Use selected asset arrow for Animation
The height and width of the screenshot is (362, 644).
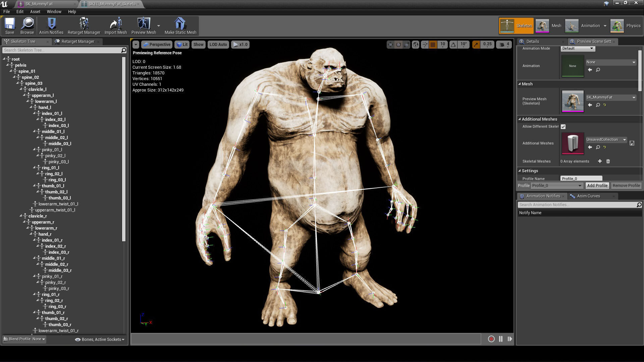point(590,70)
